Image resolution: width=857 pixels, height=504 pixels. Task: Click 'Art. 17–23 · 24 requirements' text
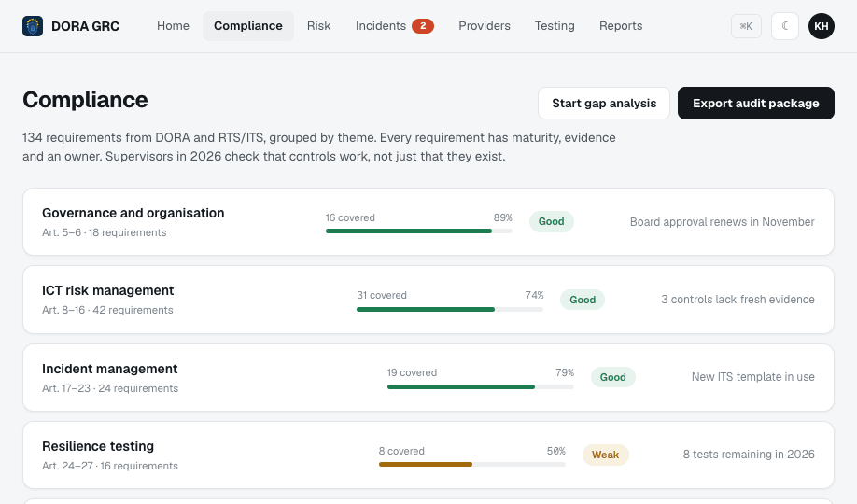coord(110,388)
